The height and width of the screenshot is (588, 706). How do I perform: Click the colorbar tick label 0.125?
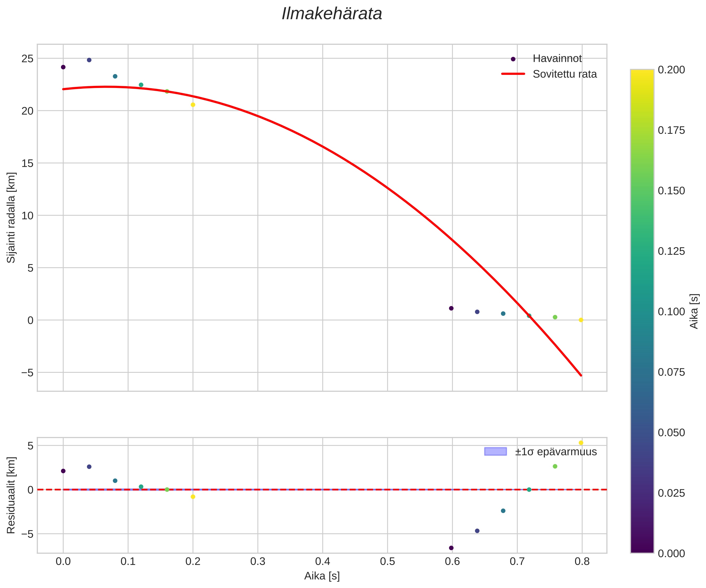coord(671,251)
